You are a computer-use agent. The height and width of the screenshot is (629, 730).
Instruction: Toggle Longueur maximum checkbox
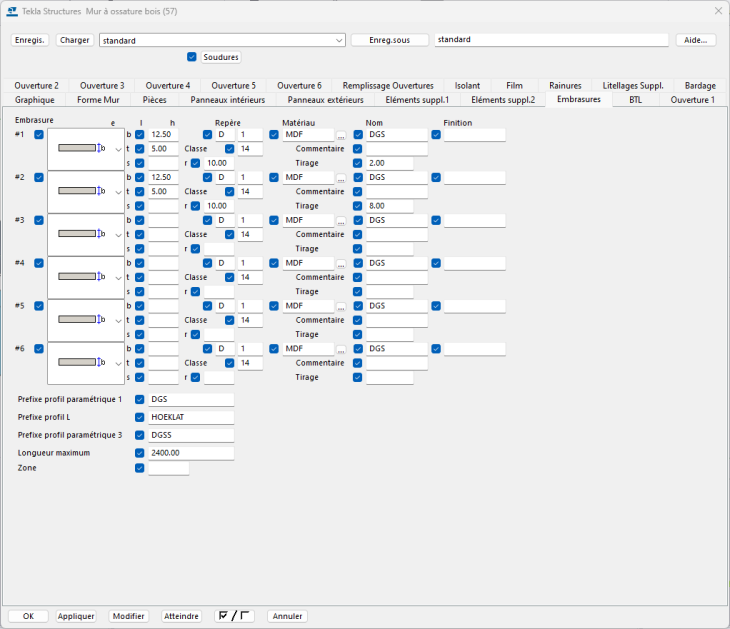[x=140, y=453]
